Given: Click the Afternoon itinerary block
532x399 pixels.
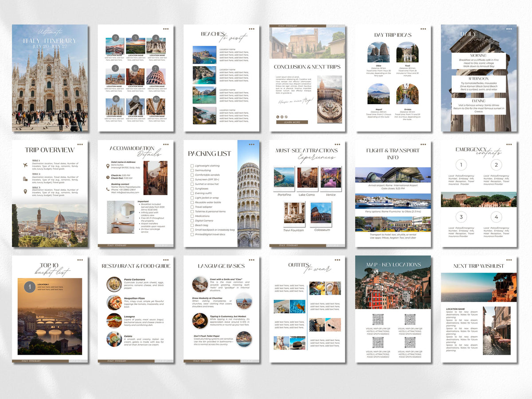Looking at the screenshot, I should (478, 83).
